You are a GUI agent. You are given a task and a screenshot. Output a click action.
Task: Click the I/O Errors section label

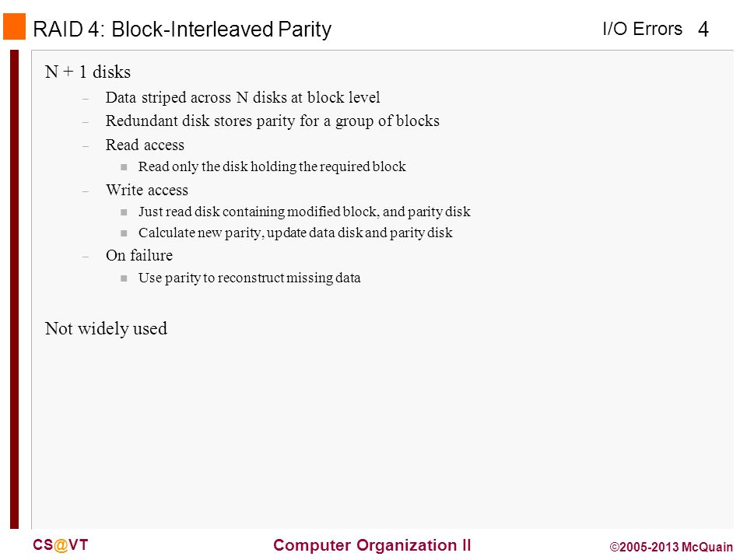tap(642, 29)
